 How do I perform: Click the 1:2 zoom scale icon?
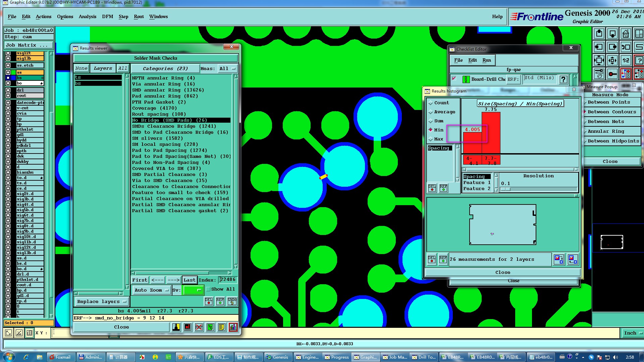click(x=625, y=60)
